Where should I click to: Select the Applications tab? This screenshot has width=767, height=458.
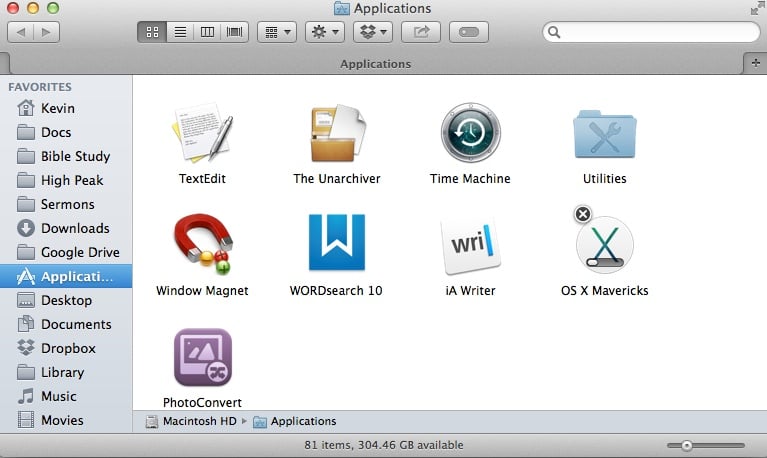[x=376, y=64]
